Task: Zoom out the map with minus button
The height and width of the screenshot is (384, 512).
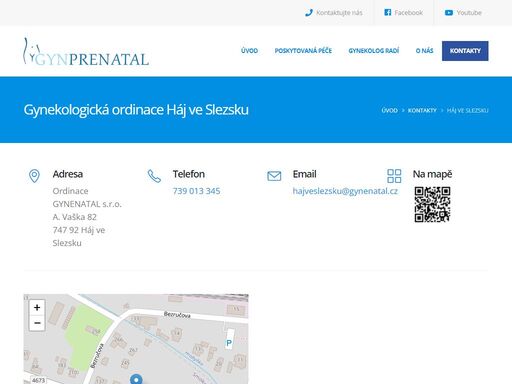Action: click(x=37, y=323)
